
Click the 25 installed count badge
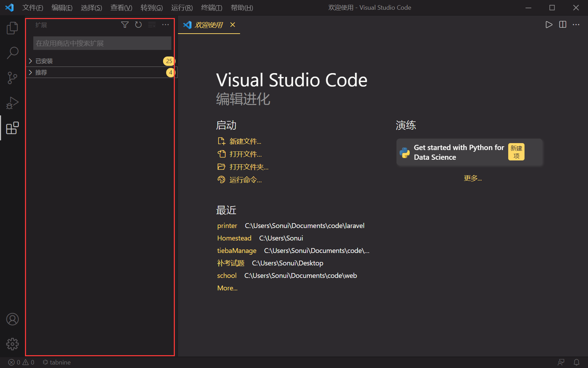pos(169,61)
